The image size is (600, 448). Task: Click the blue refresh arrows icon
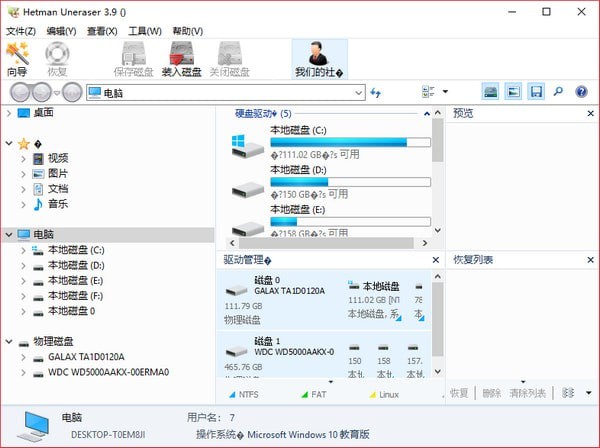376,92
